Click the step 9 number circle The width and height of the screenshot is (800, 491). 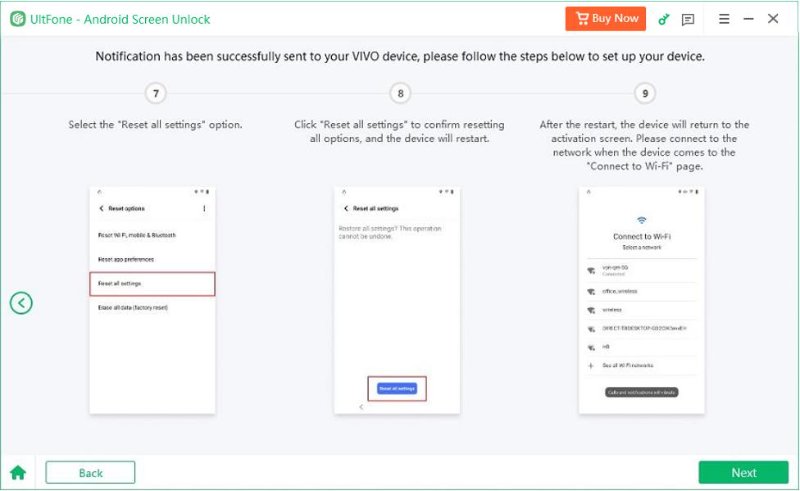pos(645,94)
